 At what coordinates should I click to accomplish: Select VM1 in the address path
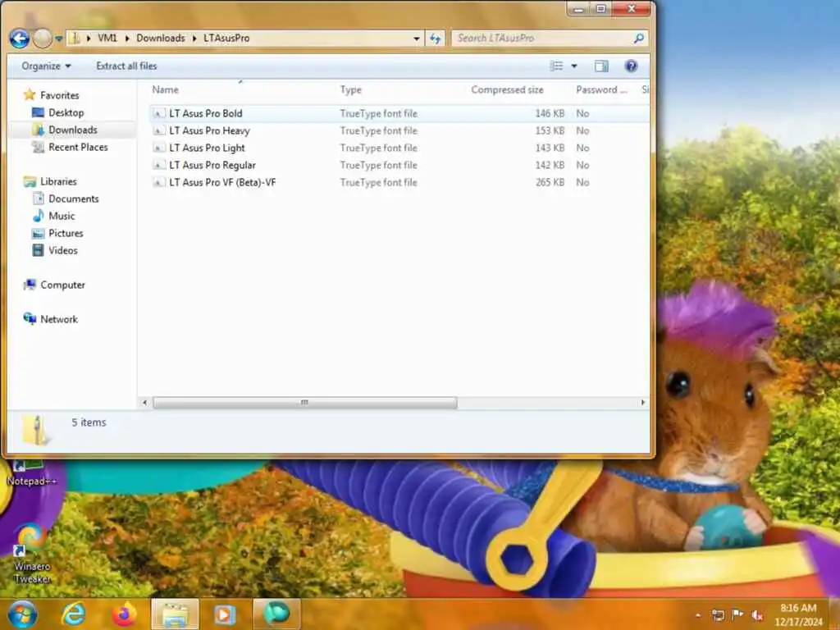point(107,38)
